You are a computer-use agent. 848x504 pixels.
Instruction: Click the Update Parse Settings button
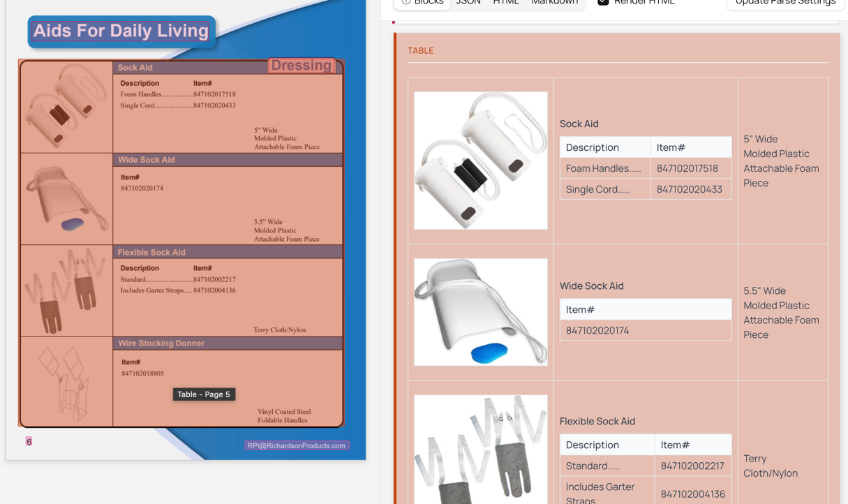(785, 2)
